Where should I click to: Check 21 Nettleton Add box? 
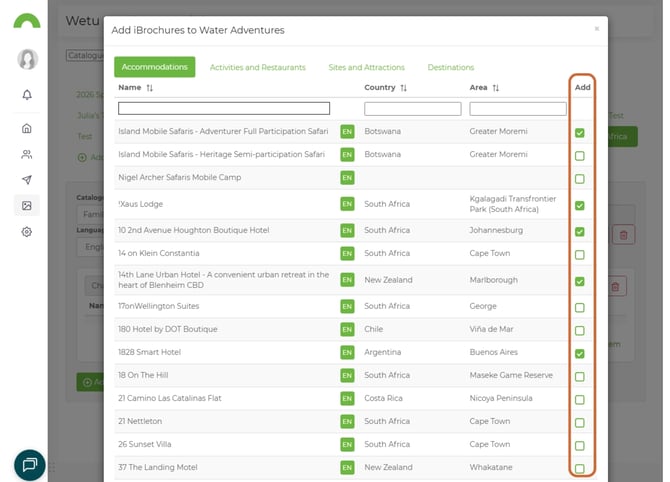coord(580,423)
